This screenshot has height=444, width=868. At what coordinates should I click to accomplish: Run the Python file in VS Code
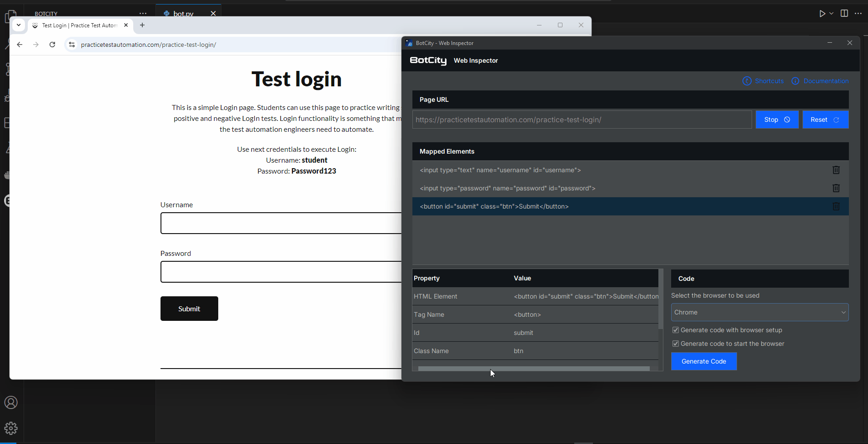822,14
